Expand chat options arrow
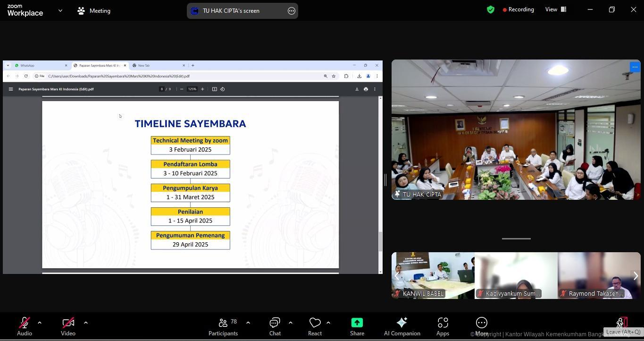The image size is (644, 341). [290, 323]
